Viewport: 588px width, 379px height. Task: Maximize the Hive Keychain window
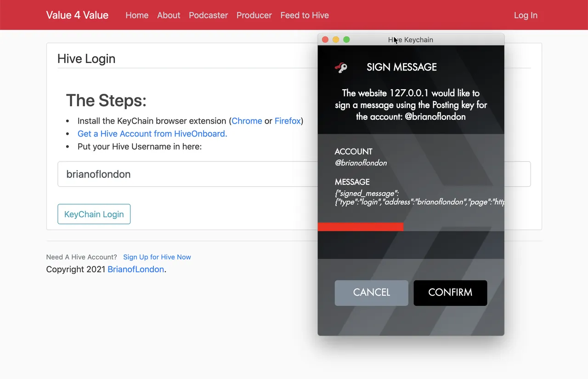tap(347, 40)
